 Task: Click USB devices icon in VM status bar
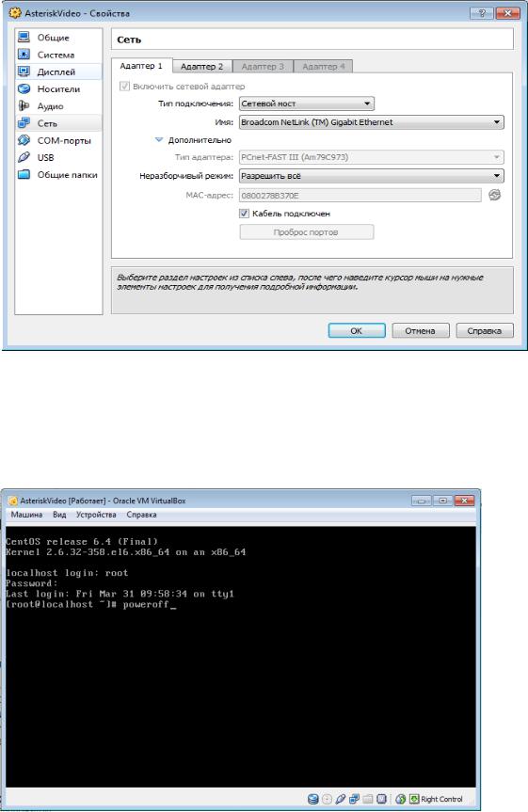point(341,799)
